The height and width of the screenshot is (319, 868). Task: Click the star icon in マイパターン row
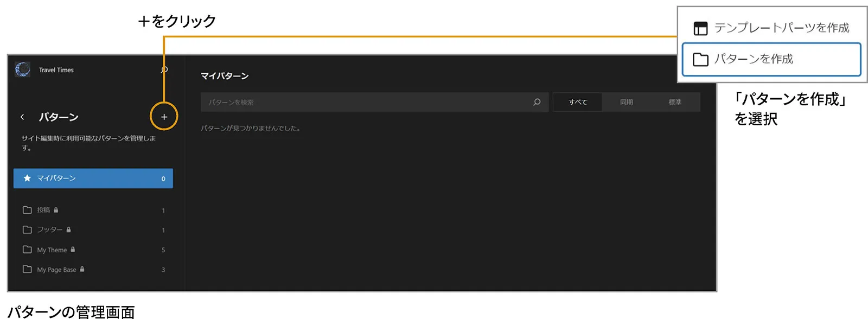pyautogui.click(x=27, y=178)
